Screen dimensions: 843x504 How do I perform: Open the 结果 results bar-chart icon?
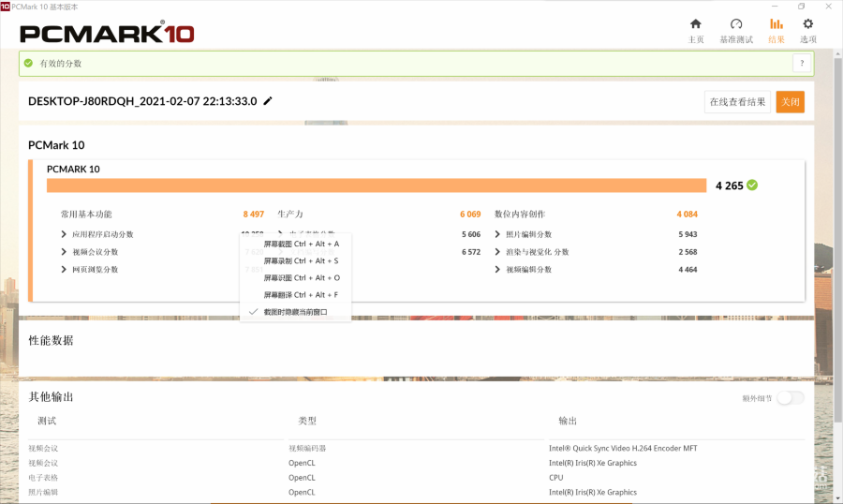776,23
